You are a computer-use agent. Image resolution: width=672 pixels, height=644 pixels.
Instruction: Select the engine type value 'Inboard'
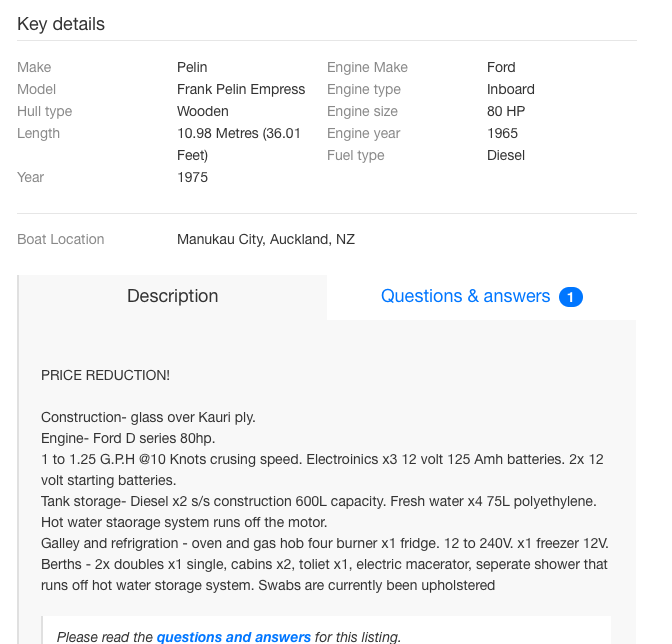pyautogui.click(x=511, y=90)
